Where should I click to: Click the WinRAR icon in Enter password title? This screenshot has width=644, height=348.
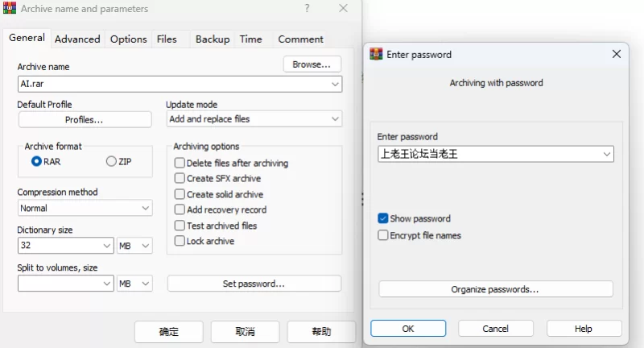pyautogui.click(x=376, y=54)
